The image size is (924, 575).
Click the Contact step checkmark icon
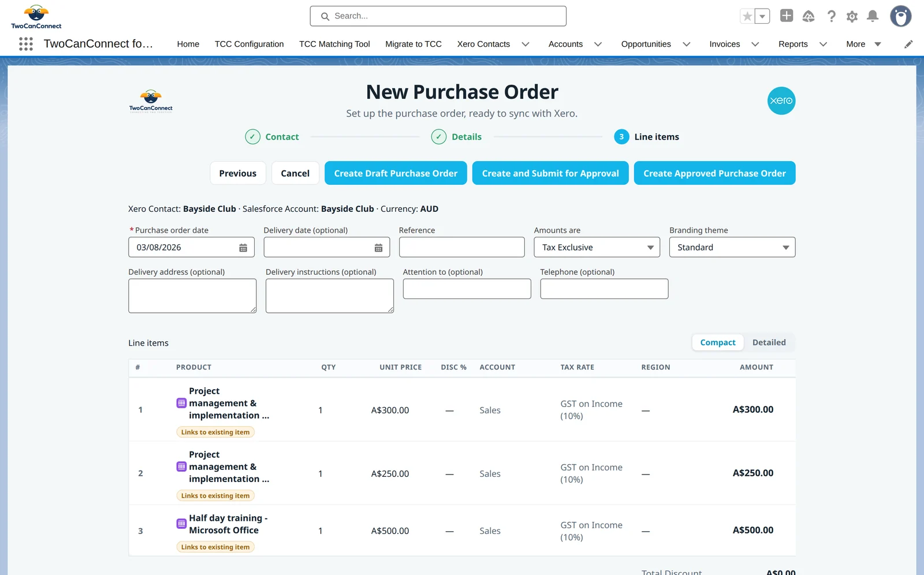coord(252,137)
